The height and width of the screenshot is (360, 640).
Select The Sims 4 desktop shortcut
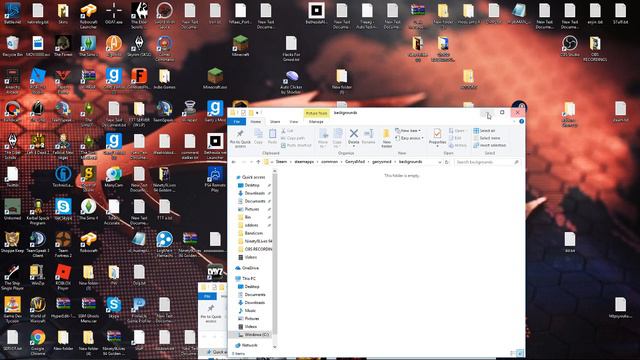point(88,210)
